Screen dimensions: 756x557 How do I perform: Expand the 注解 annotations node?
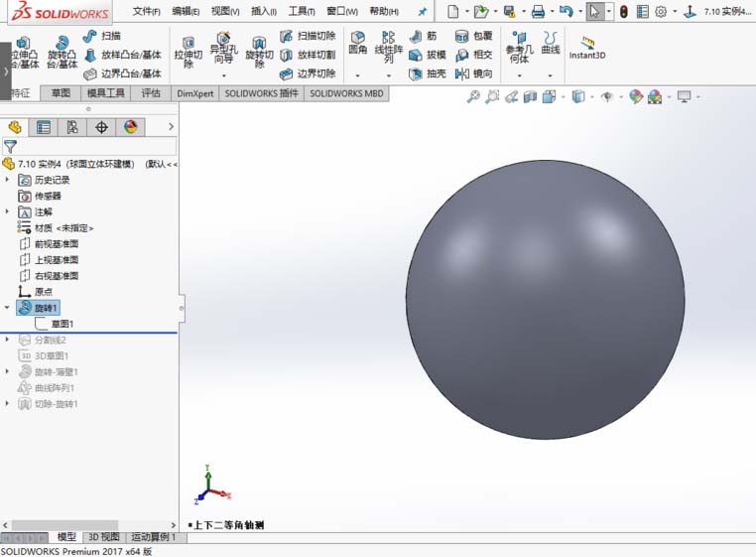7,211
